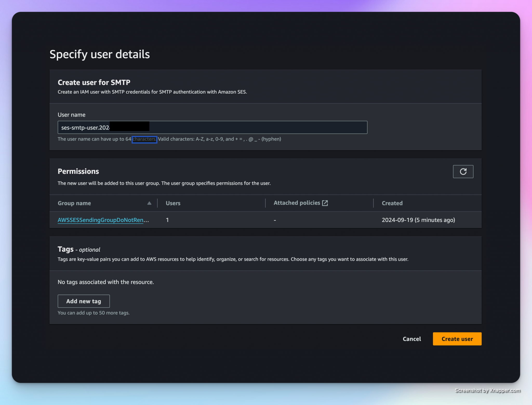This screenshot has width=532, height=405.
Task: Sort by the Created column header
Action: click(392, 203)
